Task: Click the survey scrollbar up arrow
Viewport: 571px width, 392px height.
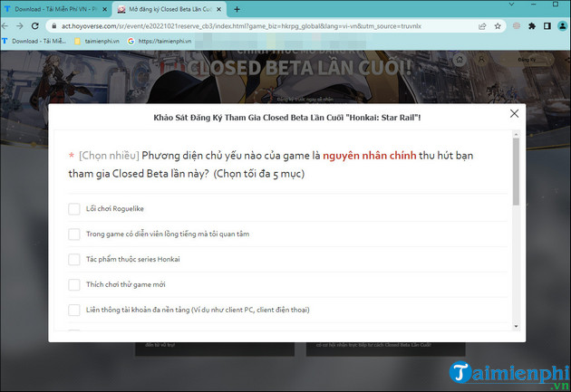Action: click(x=516, y=134)
